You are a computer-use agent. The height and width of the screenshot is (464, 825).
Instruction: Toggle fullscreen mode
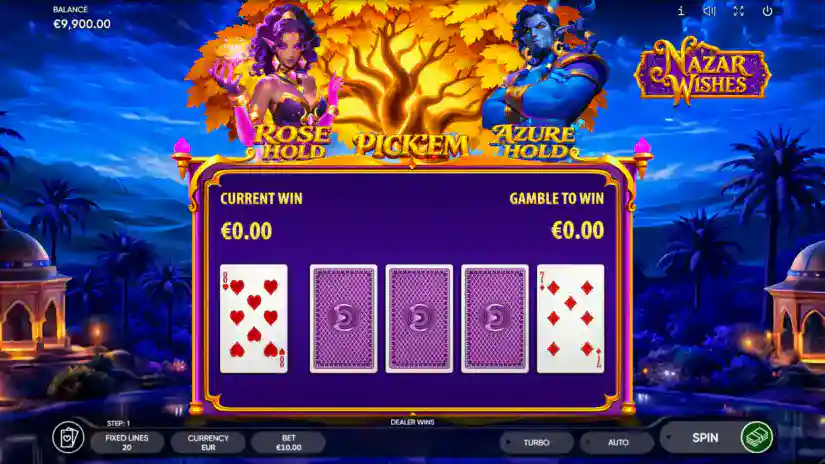pyautogui.click(x=738, y=11)
